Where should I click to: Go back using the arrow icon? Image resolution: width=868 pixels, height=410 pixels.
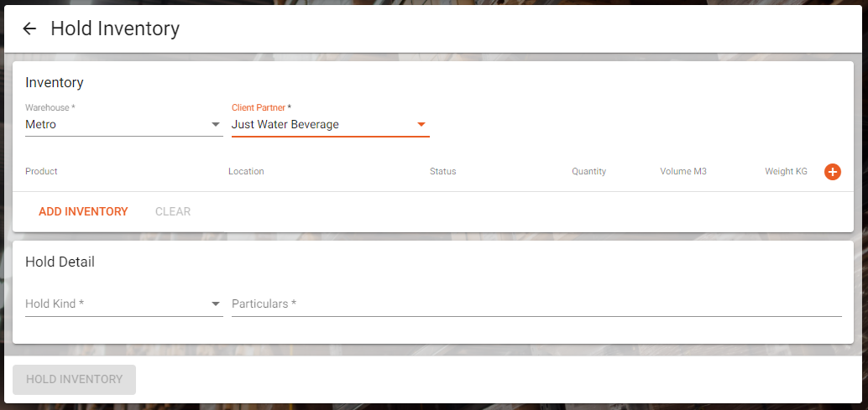(29, 29)
